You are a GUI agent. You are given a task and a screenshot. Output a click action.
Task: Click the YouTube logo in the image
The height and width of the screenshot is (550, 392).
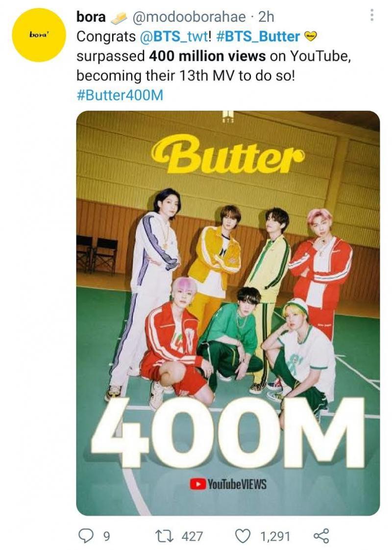pyautogui.click(x=198, y=484)
